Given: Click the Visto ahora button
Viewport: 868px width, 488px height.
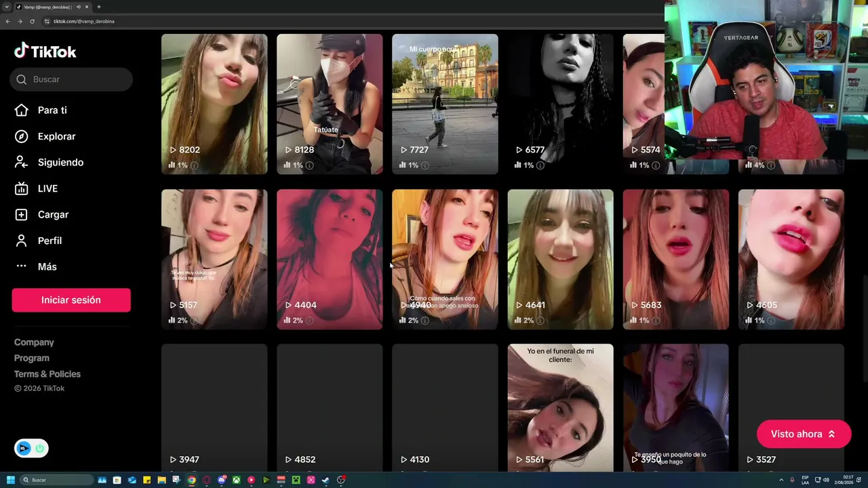Looking at the screenshot, I should pos(804,434).
